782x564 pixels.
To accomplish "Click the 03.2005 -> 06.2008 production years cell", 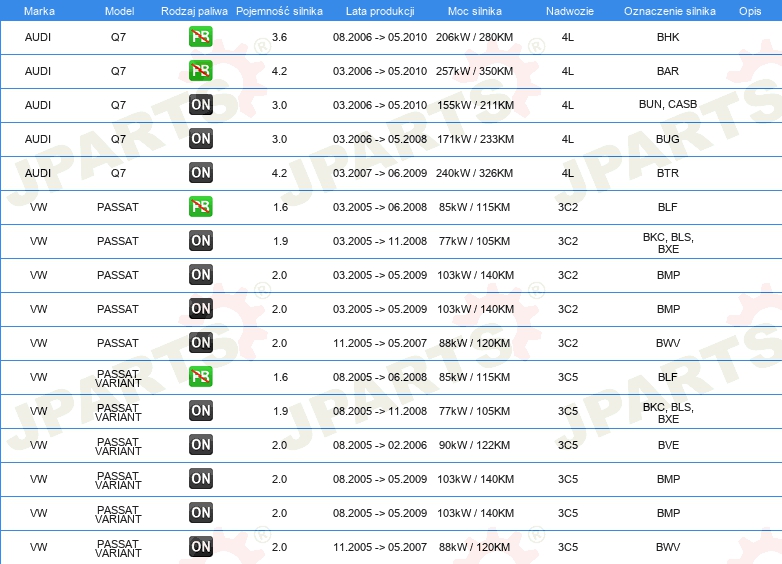I will pos(380,207).
